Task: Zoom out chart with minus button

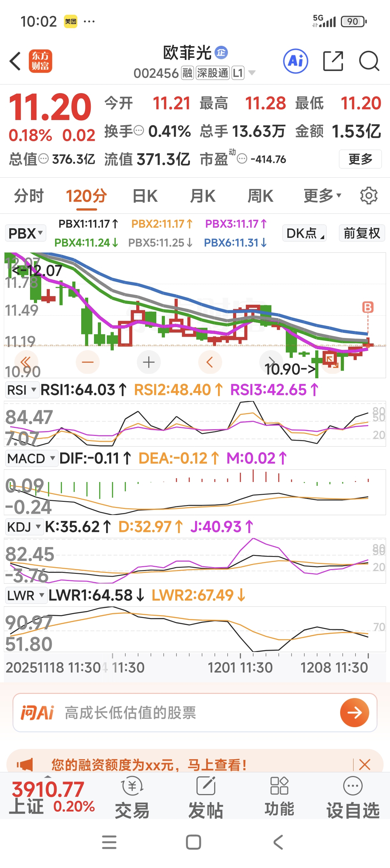Action: click(88, 362)
